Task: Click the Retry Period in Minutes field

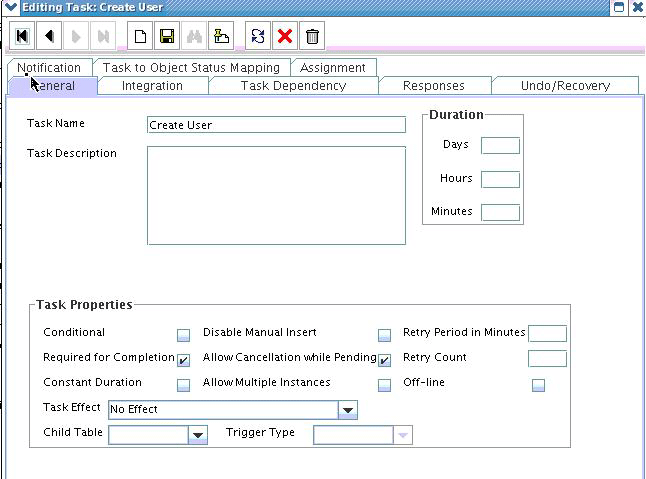Action: [547, 334]
